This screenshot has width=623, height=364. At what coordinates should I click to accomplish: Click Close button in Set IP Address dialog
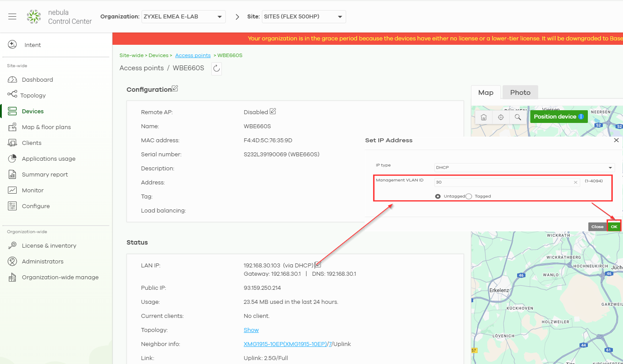click(x=598, y=227)
